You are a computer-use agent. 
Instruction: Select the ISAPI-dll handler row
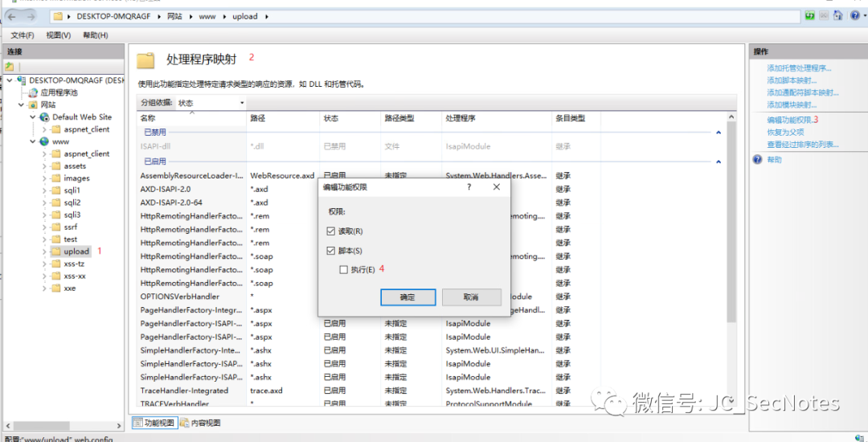371,147
